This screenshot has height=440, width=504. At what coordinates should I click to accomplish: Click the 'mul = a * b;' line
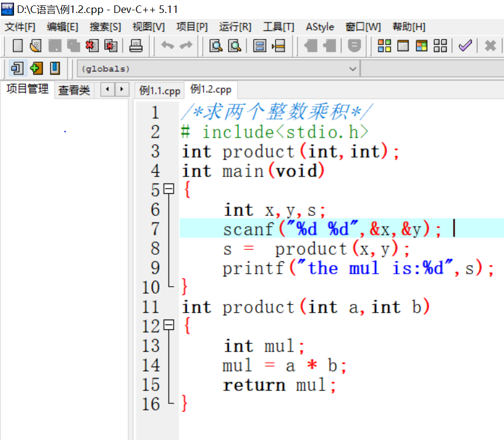[284, 365]
